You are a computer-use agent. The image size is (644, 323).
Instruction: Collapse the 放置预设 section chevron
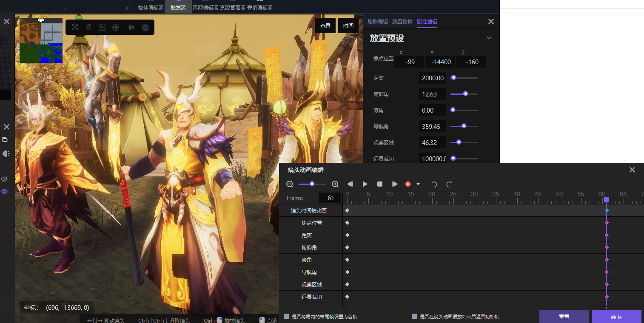point(489,38)
